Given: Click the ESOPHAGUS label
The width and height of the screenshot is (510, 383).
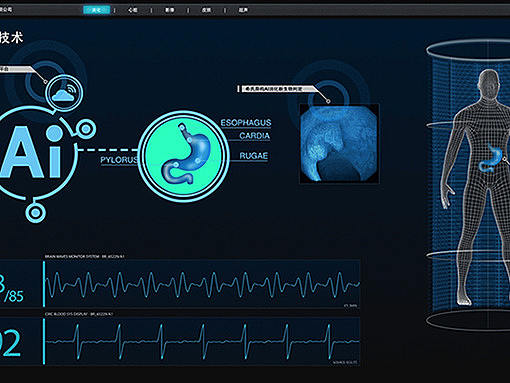Looking at the screenshot, I should tap(246, 123).
